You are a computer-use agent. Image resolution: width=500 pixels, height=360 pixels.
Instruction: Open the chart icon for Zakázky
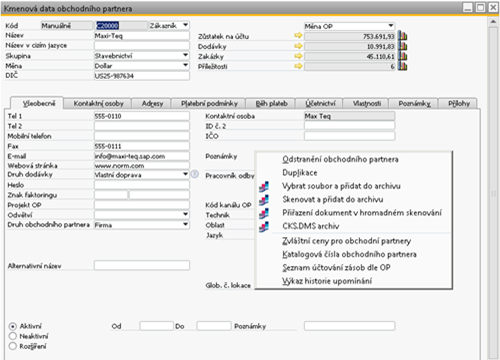pos(403,56)
